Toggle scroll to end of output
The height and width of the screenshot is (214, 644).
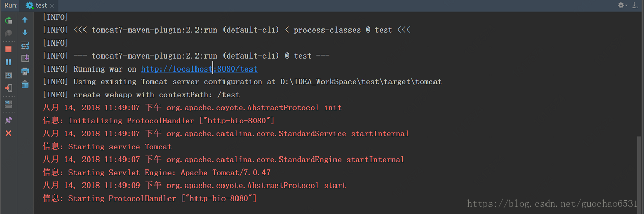[25, 59]
